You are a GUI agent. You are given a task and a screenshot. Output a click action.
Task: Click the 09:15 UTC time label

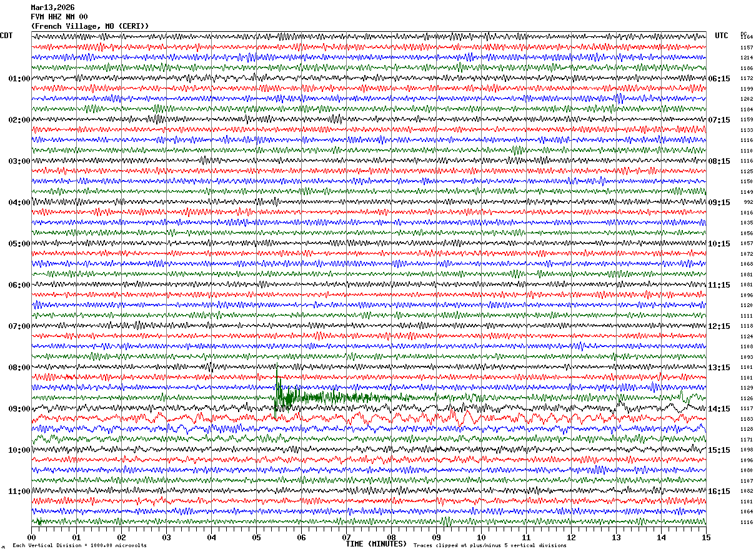pyautogui.click(x=719, y=203)
